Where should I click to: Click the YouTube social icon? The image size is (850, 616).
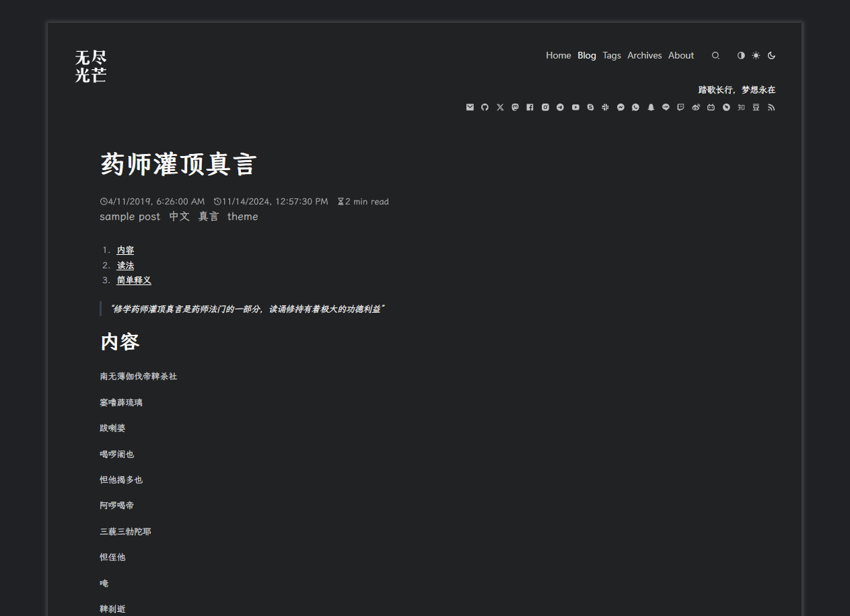pos(575,108)
